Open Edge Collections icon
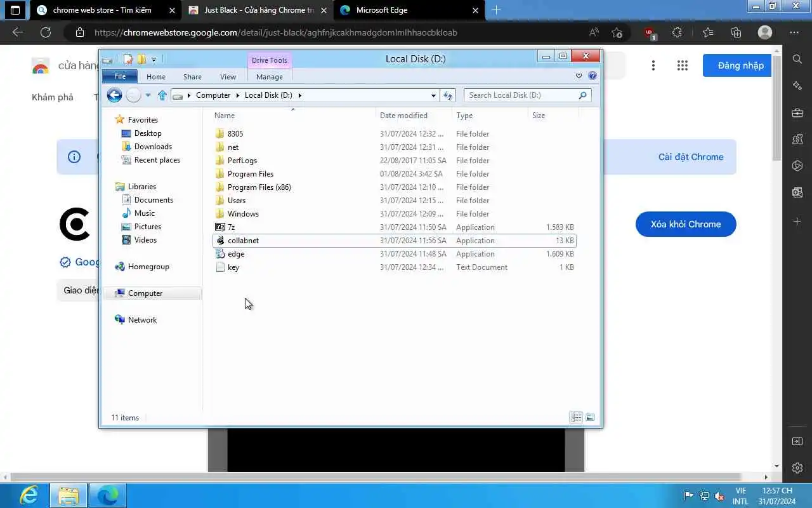This screenshot has width=812, height=508. tap(736, 32)
